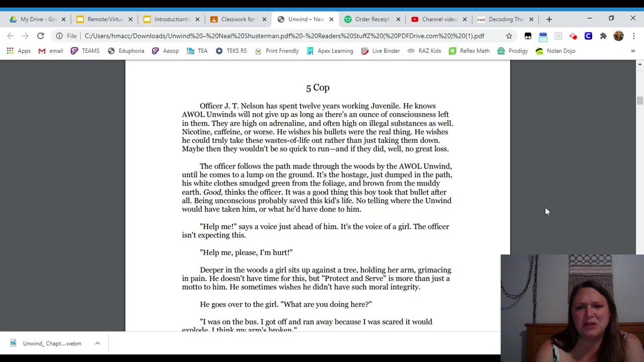Open the TEKS RS bookmark
Viewport: 644px width, 362px height.
231,51
